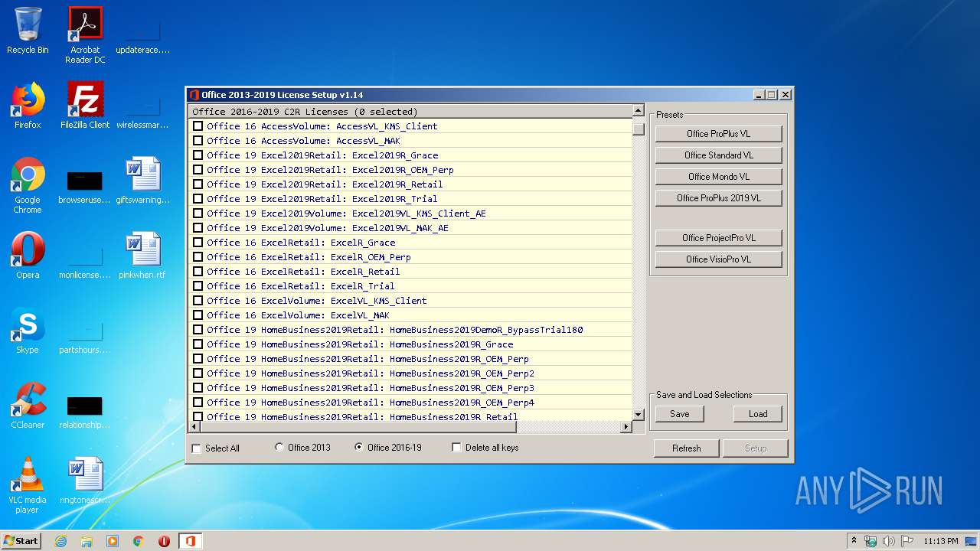Open pinkwhen.rtf document icon

[142, 256]
